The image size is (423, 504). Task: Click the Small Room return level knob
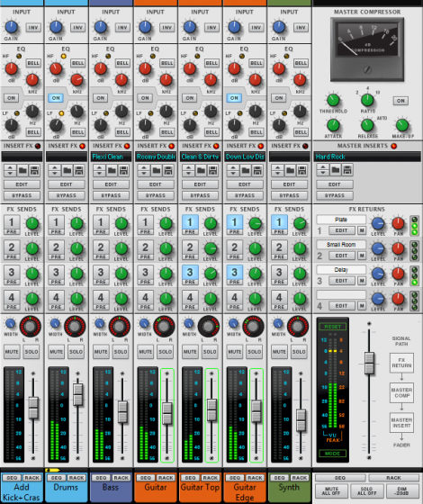pyautogui.click(x=378, y=248)
